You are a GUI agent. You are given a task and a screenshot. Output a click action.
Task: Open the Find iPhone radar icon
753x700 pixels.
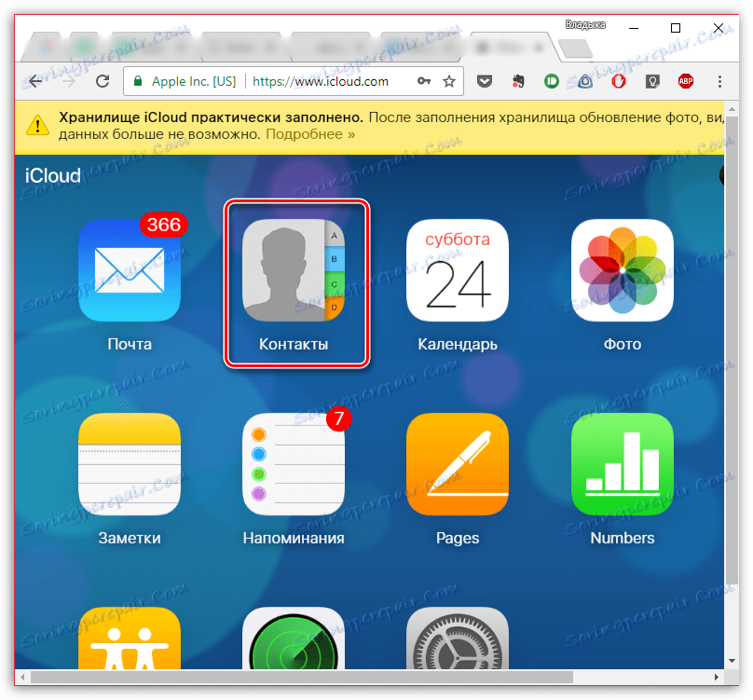294,638
